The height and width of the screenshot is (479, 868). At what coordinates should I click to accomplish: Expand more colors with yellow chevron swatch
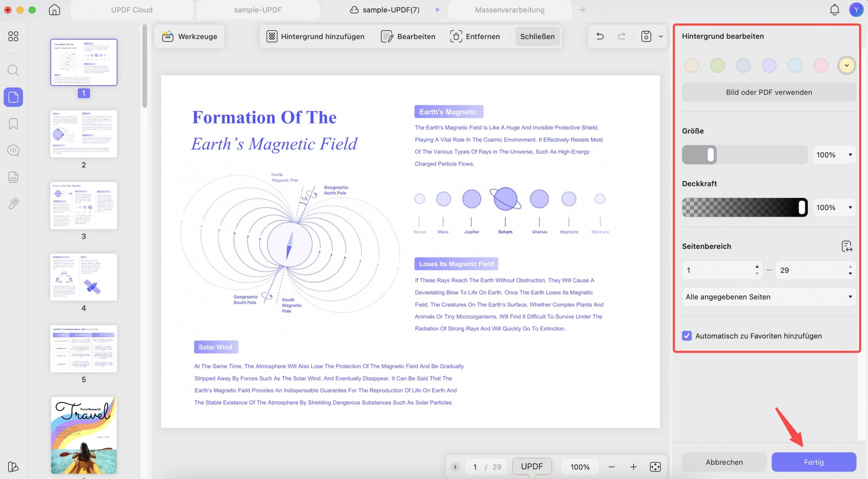(847, 65)
